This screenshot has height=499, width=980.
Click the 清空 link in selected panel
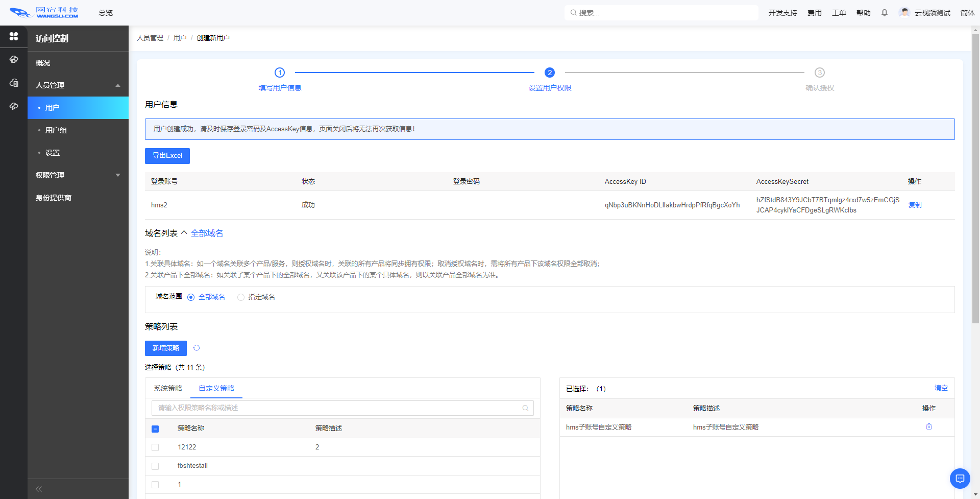coord(941,388)
